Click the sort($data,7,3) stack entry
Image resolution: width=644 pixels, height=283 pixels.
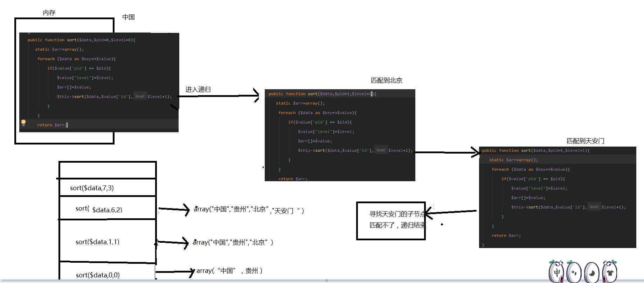(x=92, y=188)
